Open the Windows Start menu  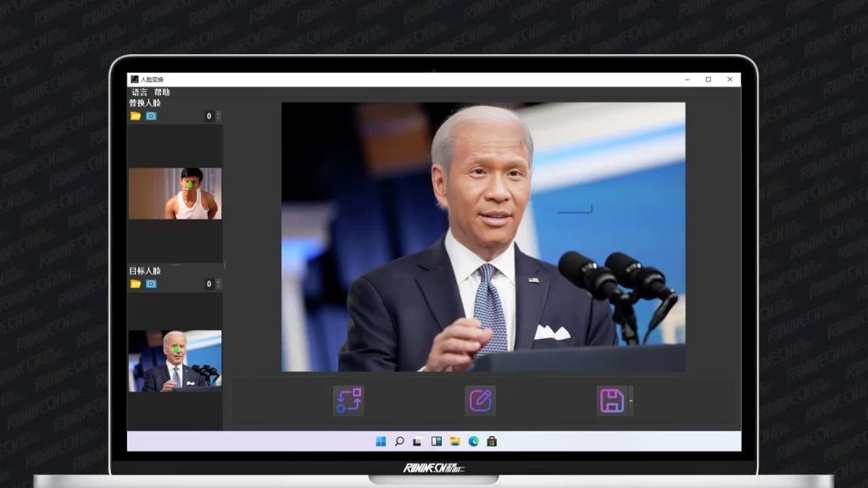[x=381, y=441]
